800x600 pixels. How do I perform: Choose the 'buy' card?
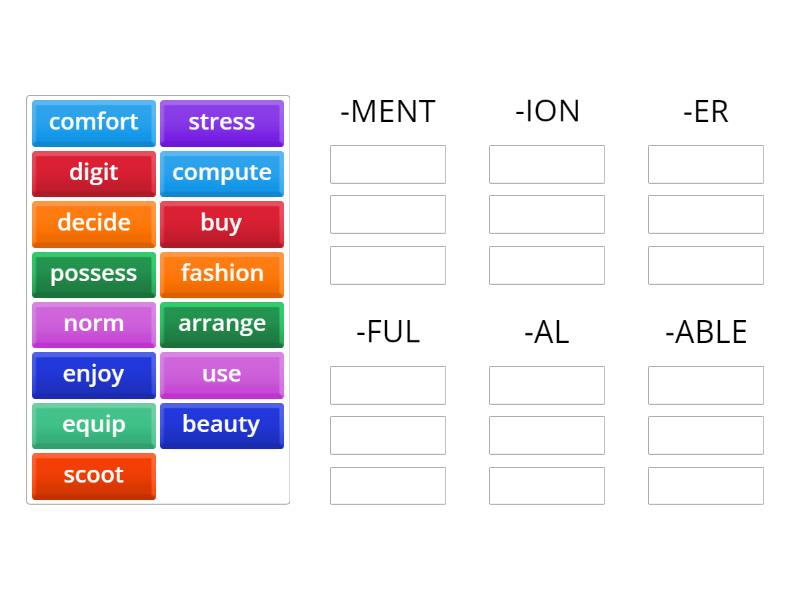click(x=222, y=224)
